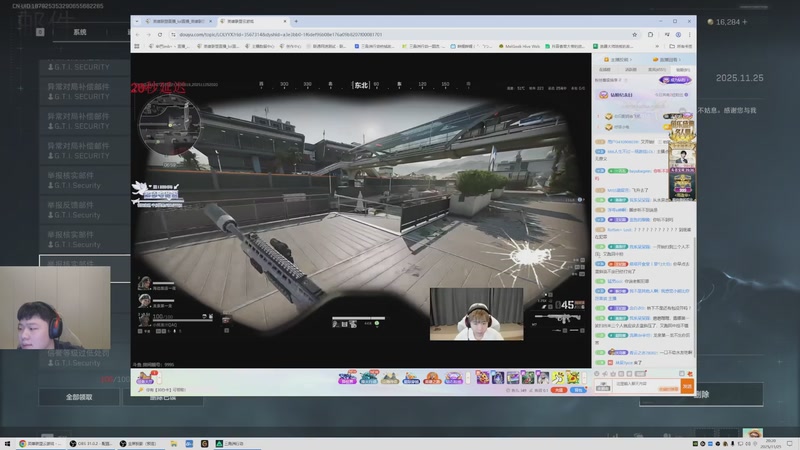Switch to the OBS 31.0.2 taskbar window
Screen dimensions: 800x450
[x=91, y=443]
